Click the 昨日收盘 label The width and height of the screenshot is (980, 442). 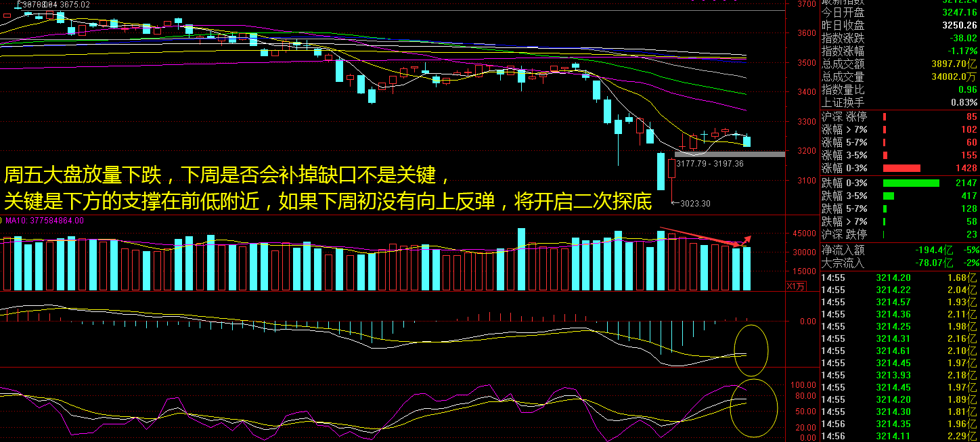point(843,25)
